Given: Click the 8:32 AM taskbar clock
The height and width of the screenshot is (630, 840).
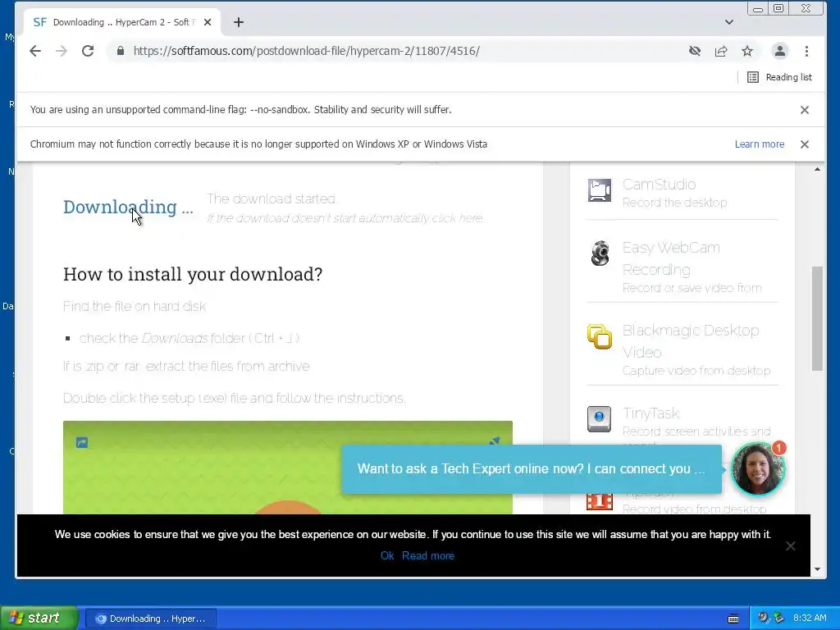Looking at the screenshot, I should [810, 619].
